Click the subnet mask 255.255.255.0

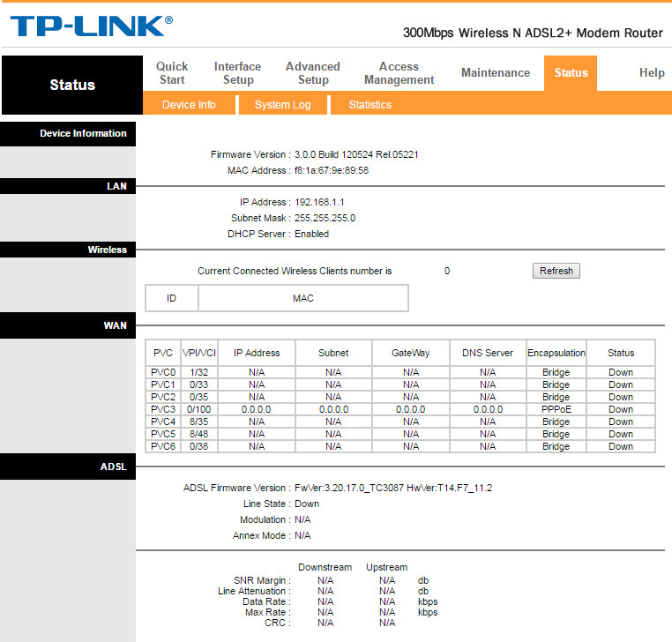click(325, 218)
